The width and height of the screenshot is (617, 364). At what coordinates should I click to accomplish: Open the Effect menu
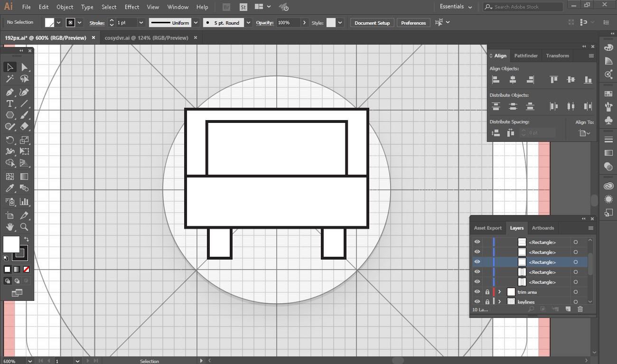pyautogui.click(x=132, y=7)
